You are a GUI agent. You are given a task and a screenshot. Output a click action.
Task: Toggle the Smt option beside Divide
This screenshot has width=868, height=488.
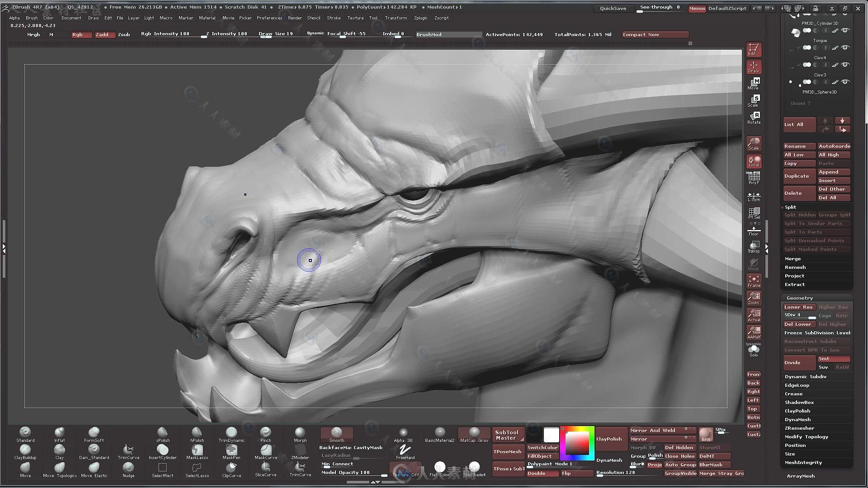tap(834, 359)
